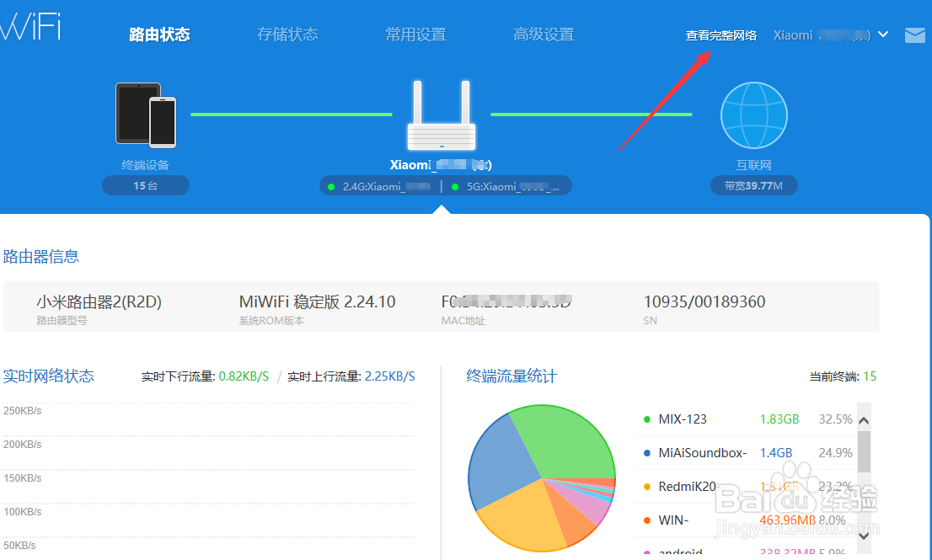This screenshot has width=932, height=560.
Task: Click the 32.5% percentage value
Action: (x=835, y=419)
